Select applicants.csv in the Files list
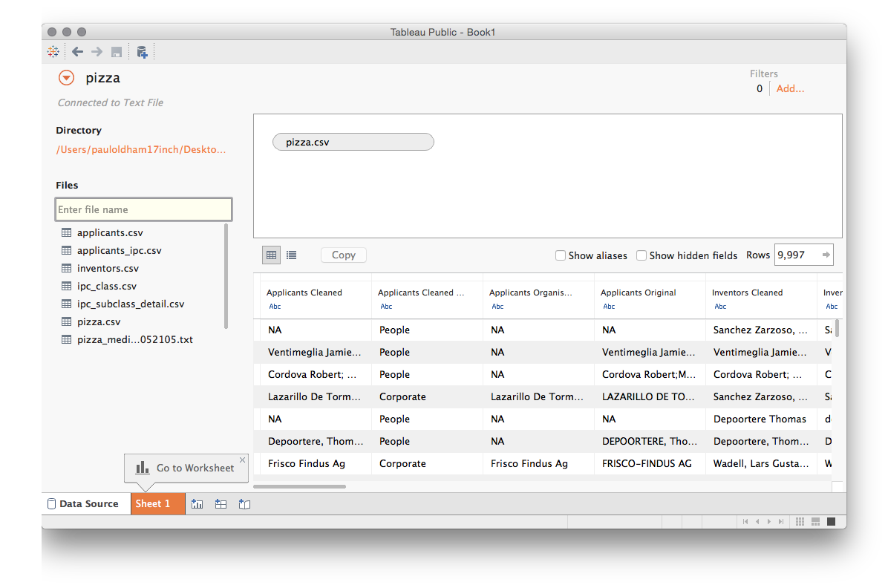 110,233
